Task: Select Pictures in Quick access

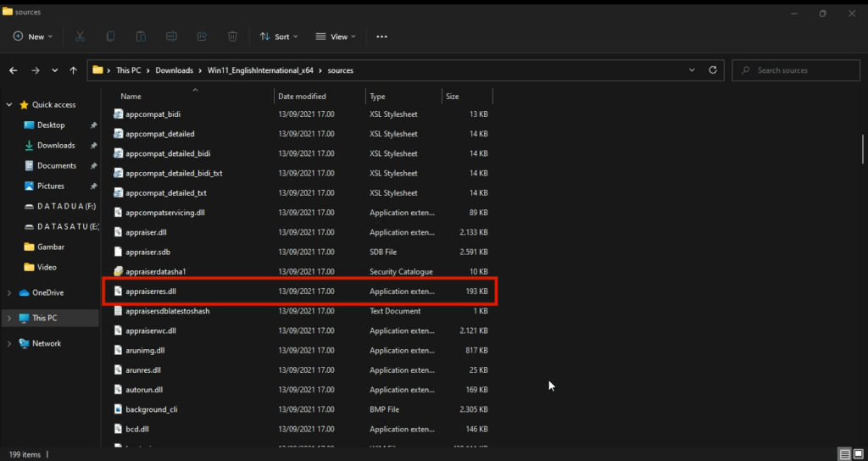Action: point(51,186)
